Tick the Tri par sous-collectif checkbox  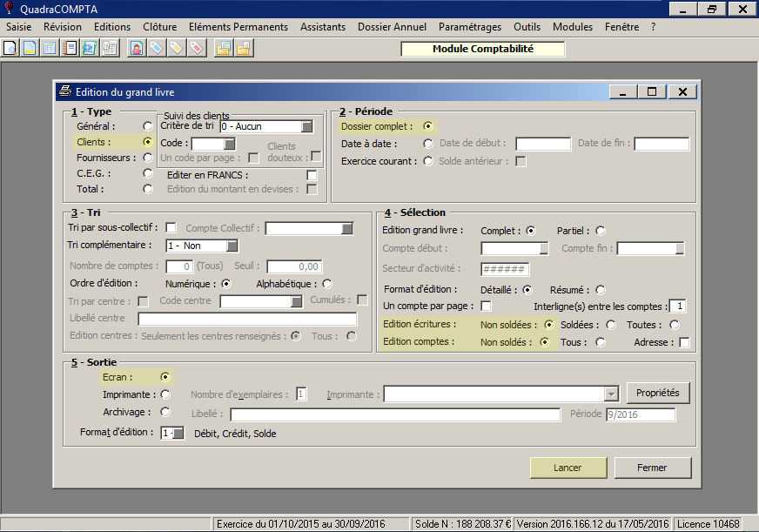[x=171, y=227]
